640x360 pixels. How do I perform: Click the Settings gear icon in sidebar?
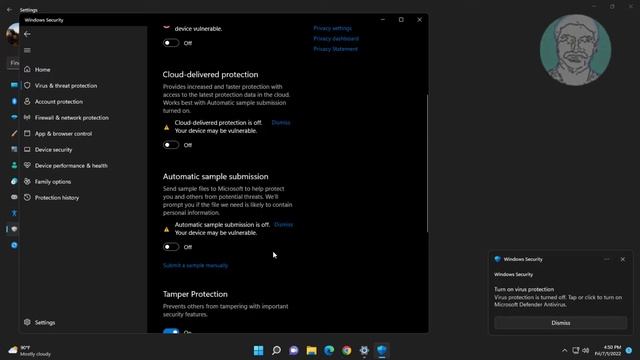coord(27,322)
